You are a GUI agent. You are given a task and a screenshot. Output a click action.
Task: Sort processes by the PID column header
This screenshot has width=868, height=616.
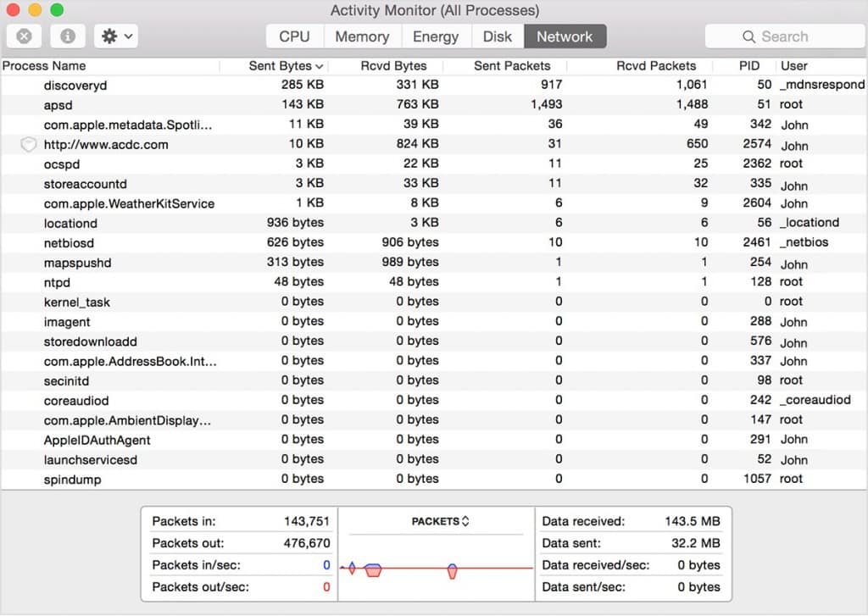click(748, 65)
